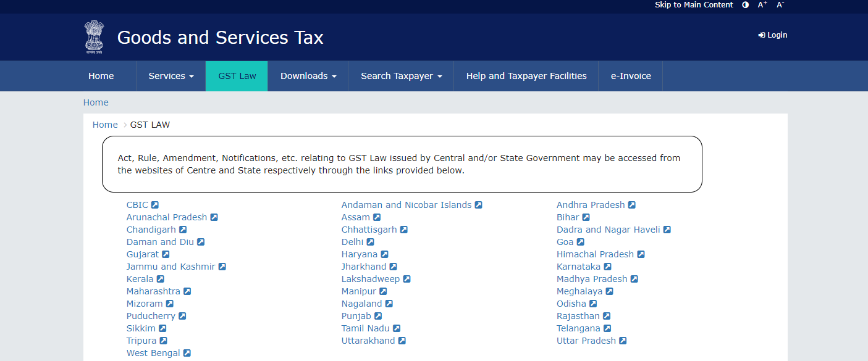Image resolution: width=868 pixels, height=361 pixels.
Task: Expand the Search Taxpayer dropdown
Action: tap(401, 76)
